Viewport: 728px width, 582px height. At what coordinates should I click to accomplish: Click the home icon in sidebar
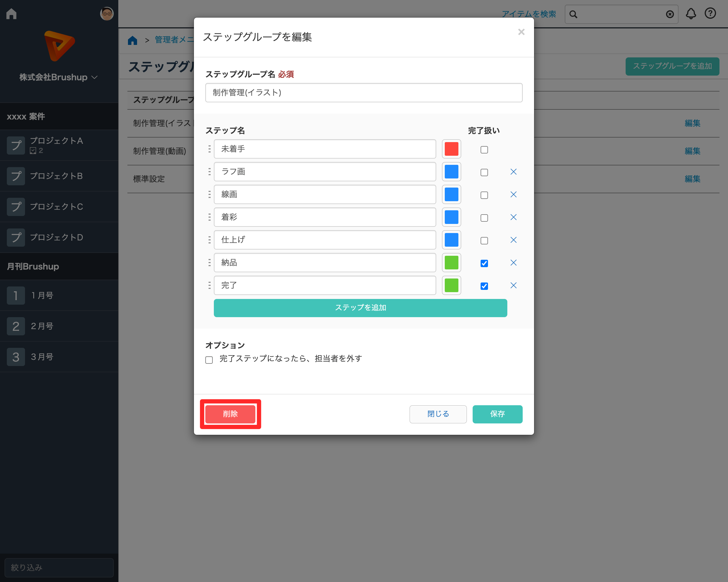(11, 14)
